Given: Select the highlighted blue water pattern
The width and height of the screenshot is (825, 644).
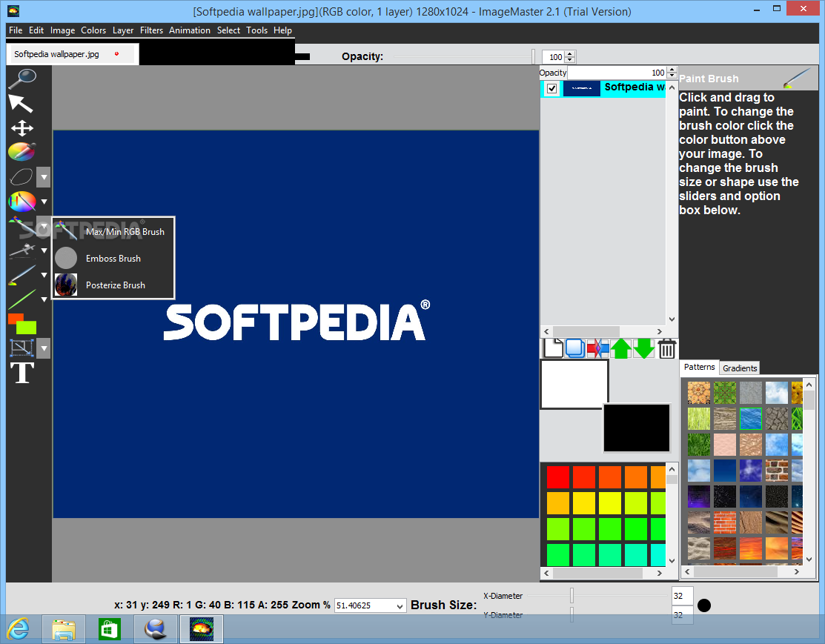Looking at the screenshot, I should tap(750, 419).
